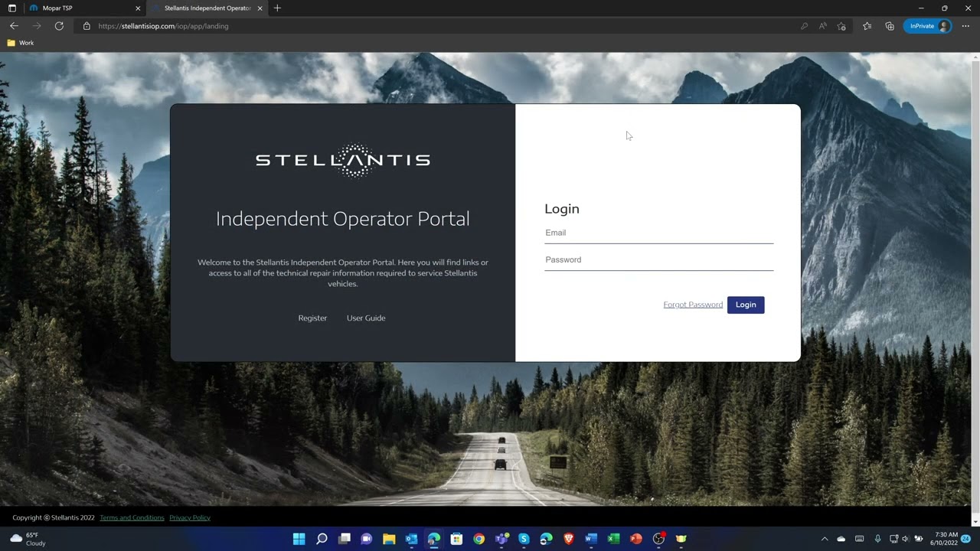Click the Stellantis logo
This screenshot has width=980, height=551.
342,160
